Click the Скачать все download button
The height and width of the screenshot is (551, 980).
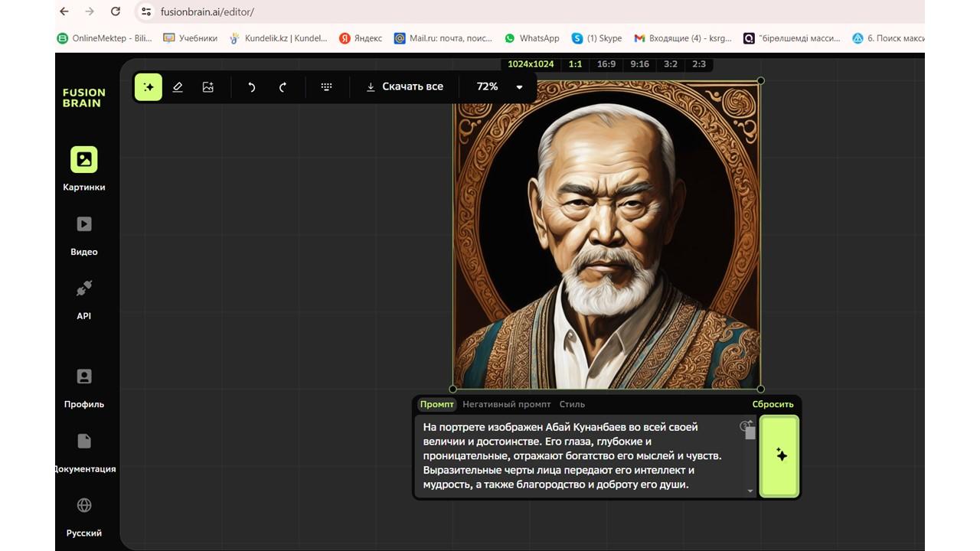(x=404, y=87)
